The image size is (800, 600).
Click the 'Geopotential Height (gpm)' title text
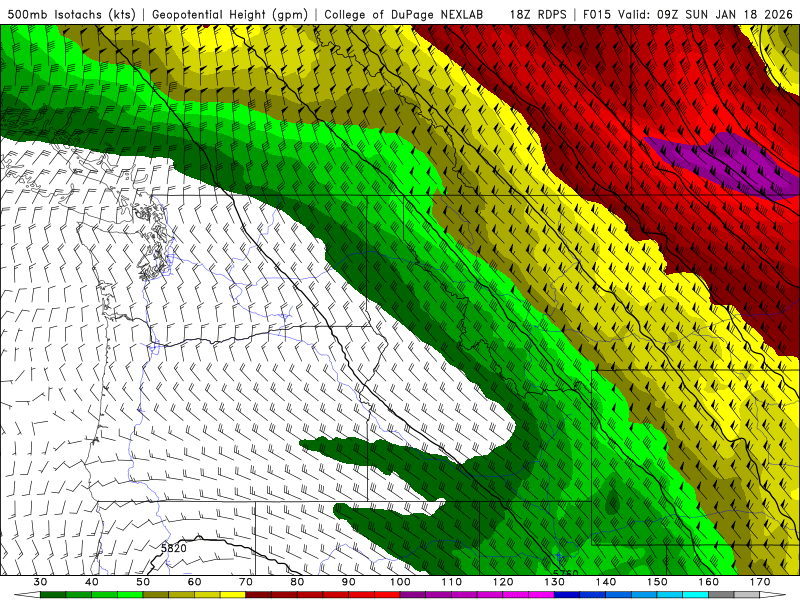pyautogui.click(x=230, y=14)
